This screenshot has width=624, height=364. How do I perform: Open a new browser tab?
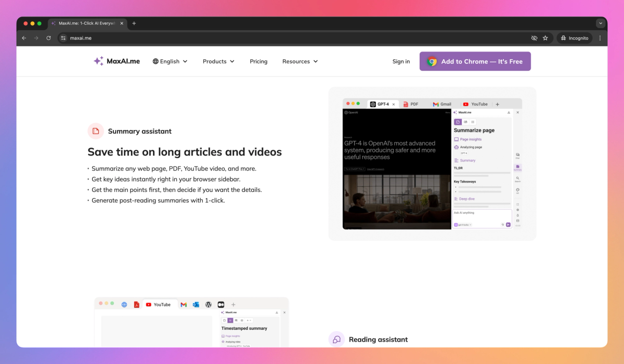pos(134,23)
